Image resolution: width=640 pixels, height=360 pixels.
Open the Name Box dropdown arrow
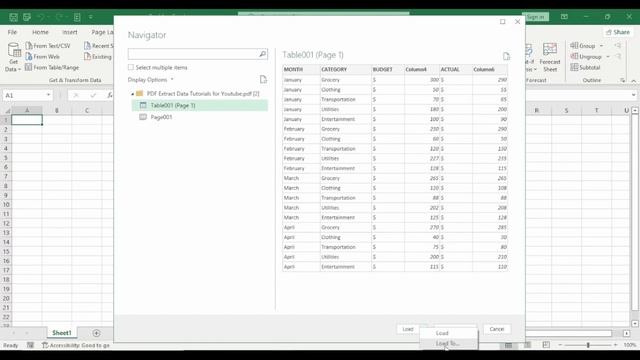tap(48, 95)
